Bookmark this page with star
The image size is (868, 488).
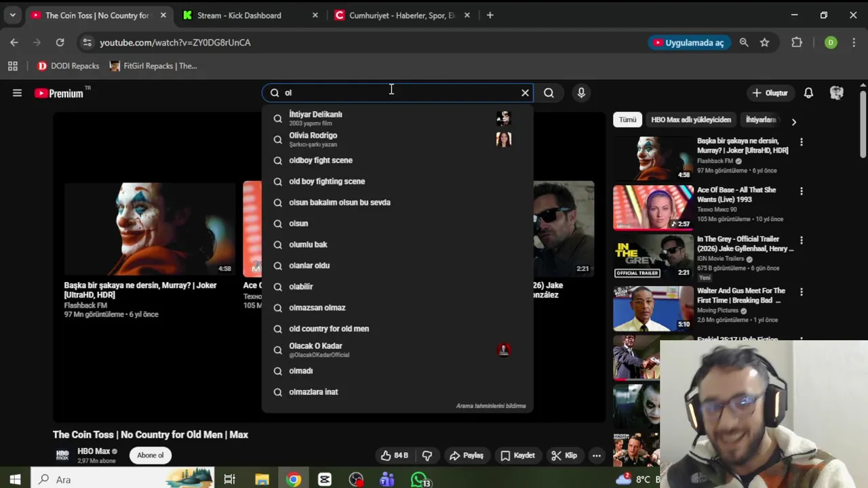coord(764,42)
